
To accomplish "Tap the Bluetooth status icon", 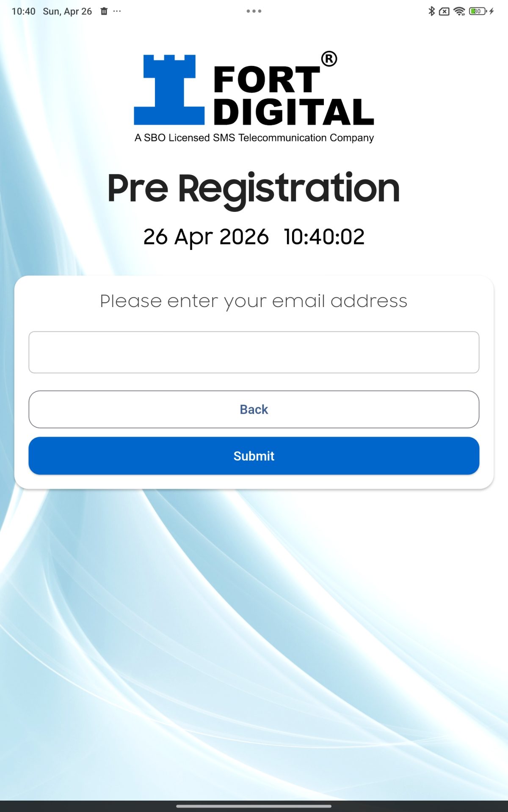I will (x=431, y=11).
